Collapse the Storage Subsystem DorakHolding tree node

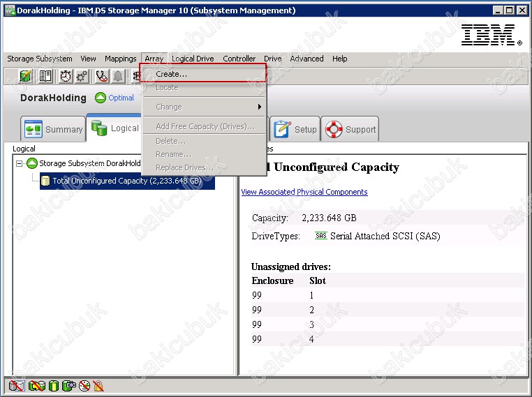(x=20, y=164)
